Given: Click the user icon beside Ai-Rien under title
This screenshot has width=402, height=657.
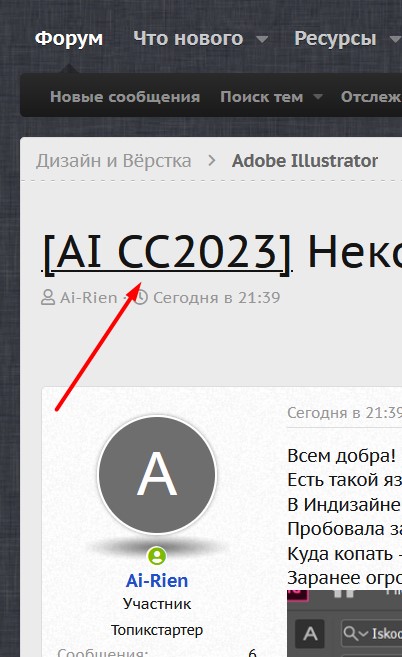Looking at the screenshot, I should point(48,297).
